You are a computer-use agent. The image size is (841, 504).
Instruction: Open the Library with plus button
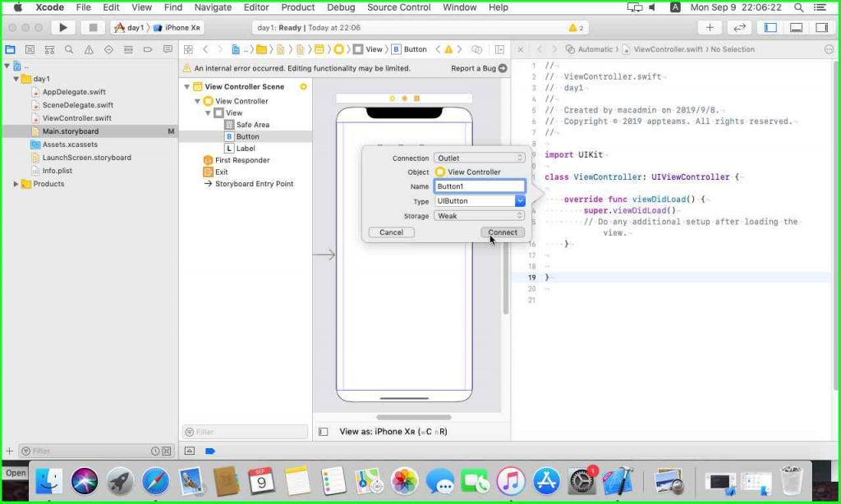[710, 27]
